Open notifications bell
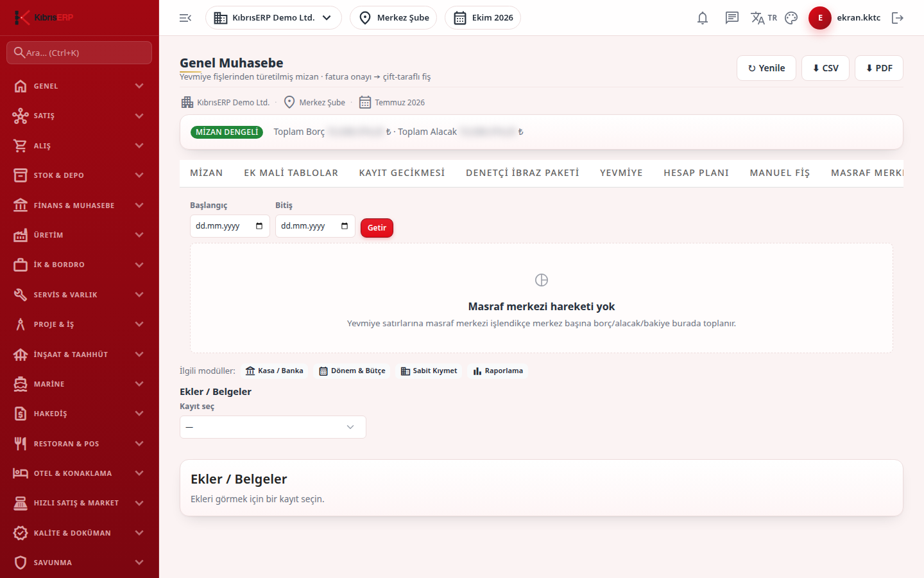This screenshot has width=924, height=578. (x=703, y=18)
